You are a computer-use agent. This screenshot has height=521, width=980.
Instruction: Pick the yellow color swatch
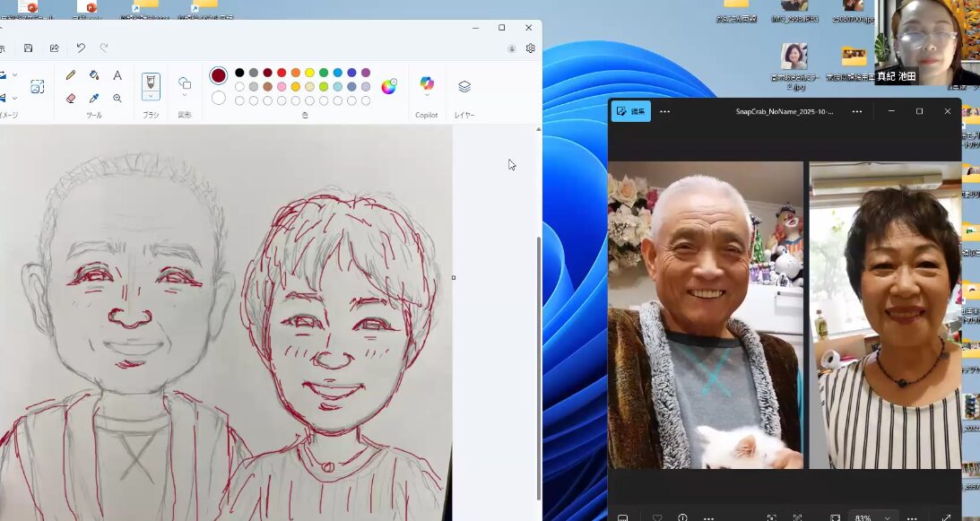point(309,73)
